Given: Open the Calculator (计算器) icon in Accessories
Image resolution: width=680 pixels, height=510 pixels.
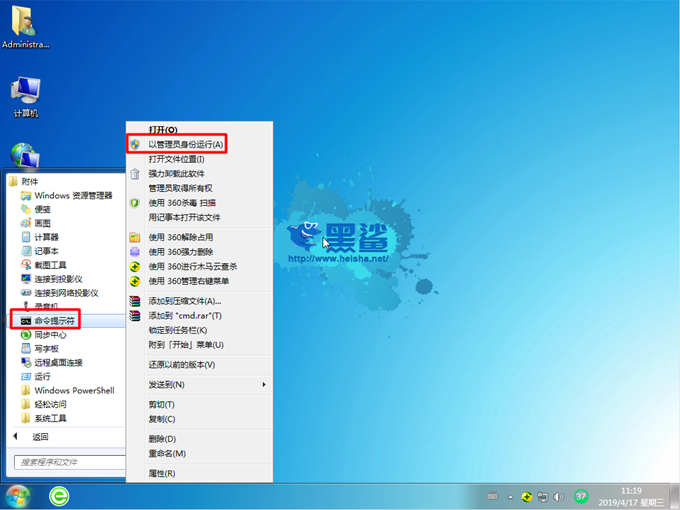Looking at the screenshot, I should coord(26,237).
